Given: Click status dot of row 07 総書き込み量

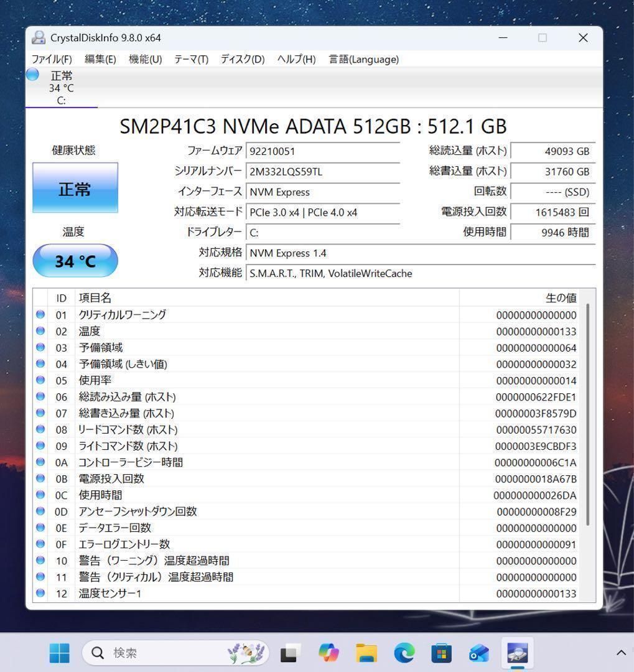Looking at the screenshot, I should point(40,413).
